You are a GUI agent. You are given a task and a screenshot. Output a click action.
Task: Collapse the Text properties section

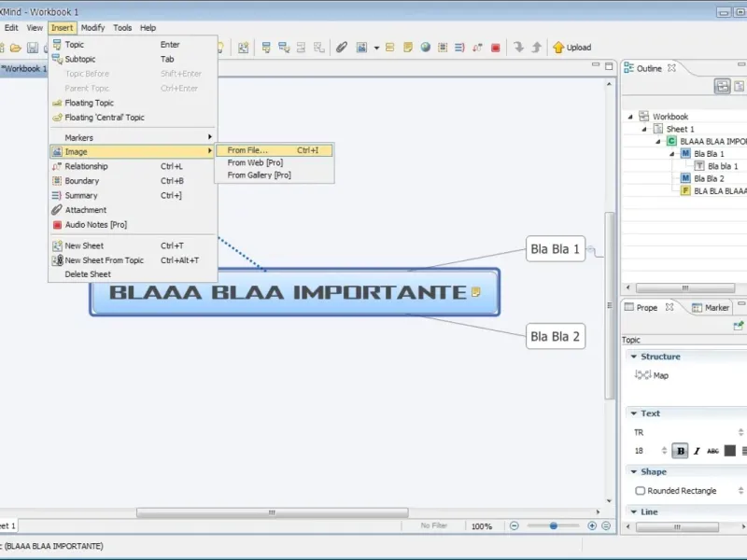(634, 413)
